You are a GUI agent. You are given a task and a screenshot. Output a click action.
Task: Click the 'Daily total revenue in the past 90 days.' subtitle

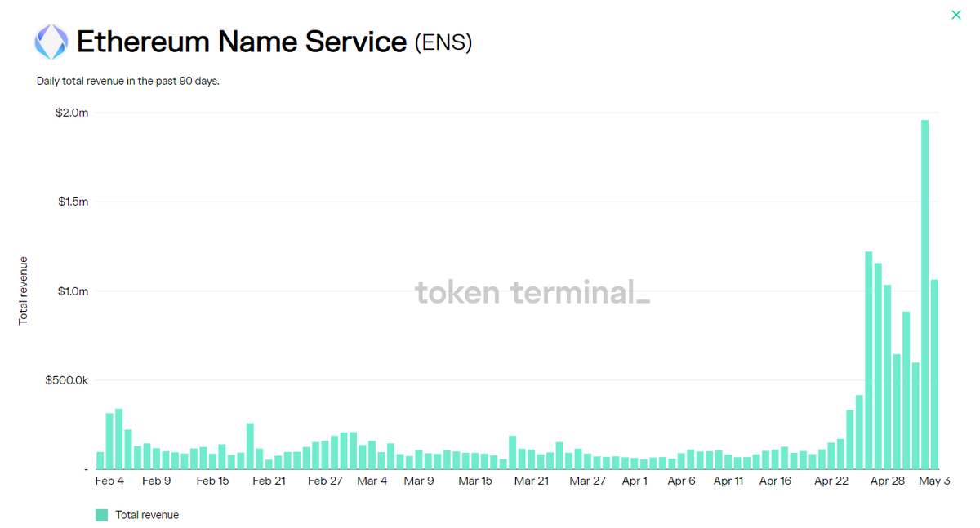coord(128,82)
